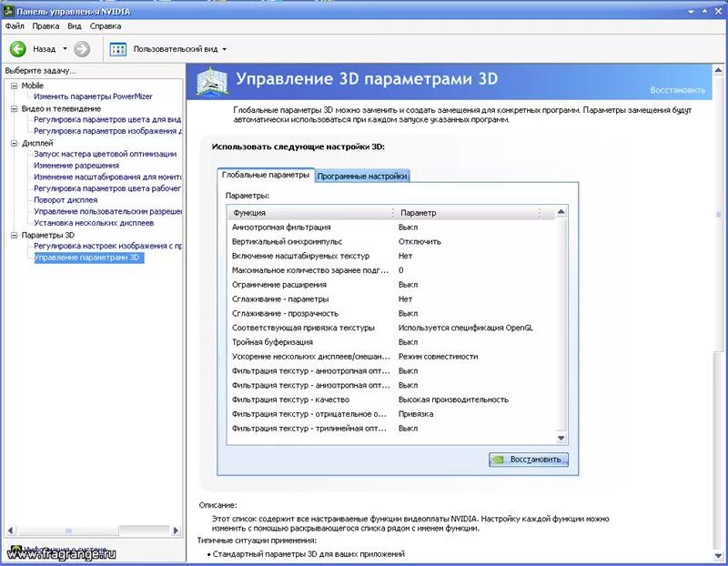Open Установка нескольких дисплеев task
Viewport: 728px width, 566px height.
point(94,223)
